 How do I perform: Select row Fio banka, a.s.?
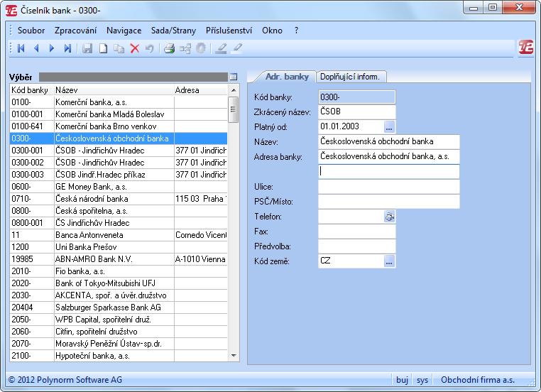tap(119, 271)
